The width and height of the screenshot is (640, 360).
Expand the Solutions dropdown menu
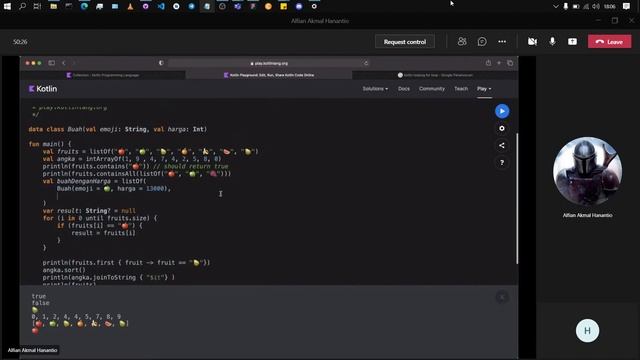pyautogui.click(x=375, y=89)
